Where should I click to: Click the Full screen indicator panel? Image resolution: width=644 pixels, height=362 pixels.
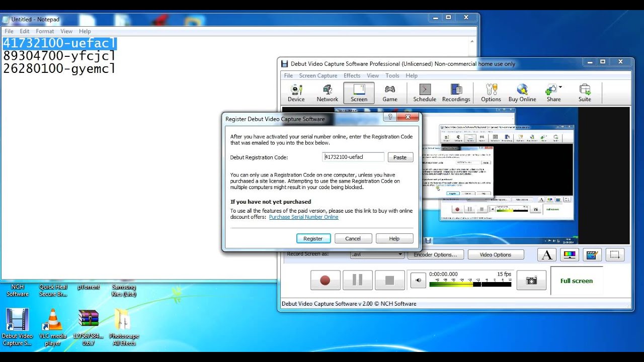577,281
